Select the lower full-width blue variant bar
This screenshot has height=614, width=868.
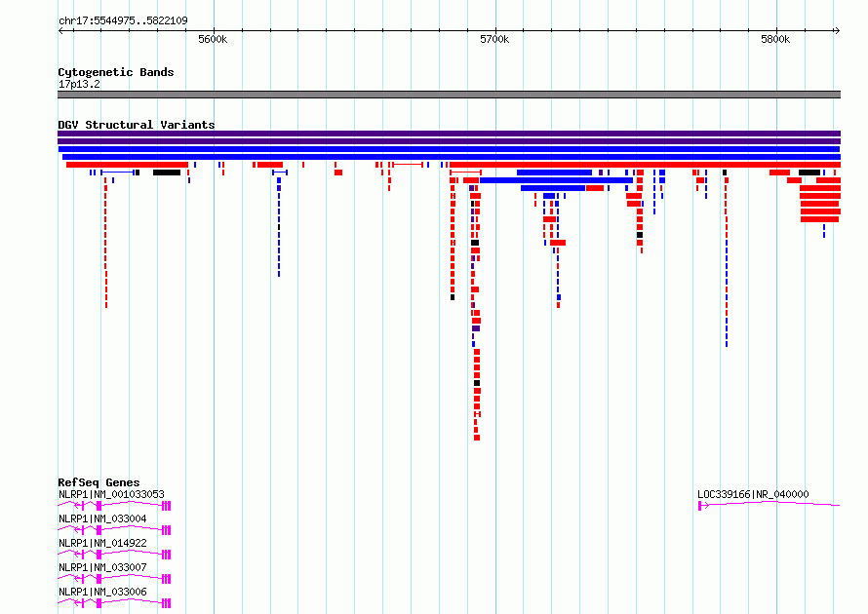(x=452, y=157)
